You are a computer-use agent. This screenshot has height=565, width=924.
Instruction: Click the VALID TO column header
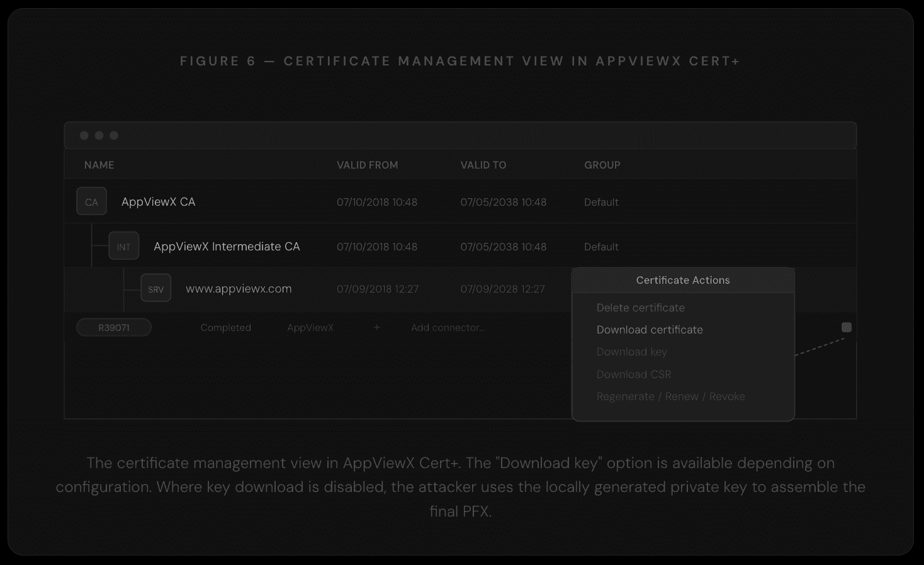pyautogui.click(x=483, y=165)
